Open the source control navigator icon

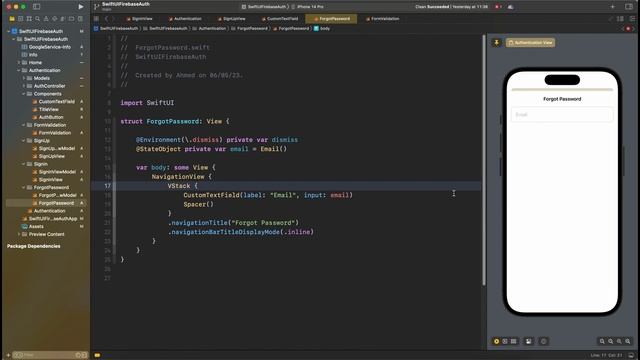point(20,19)
